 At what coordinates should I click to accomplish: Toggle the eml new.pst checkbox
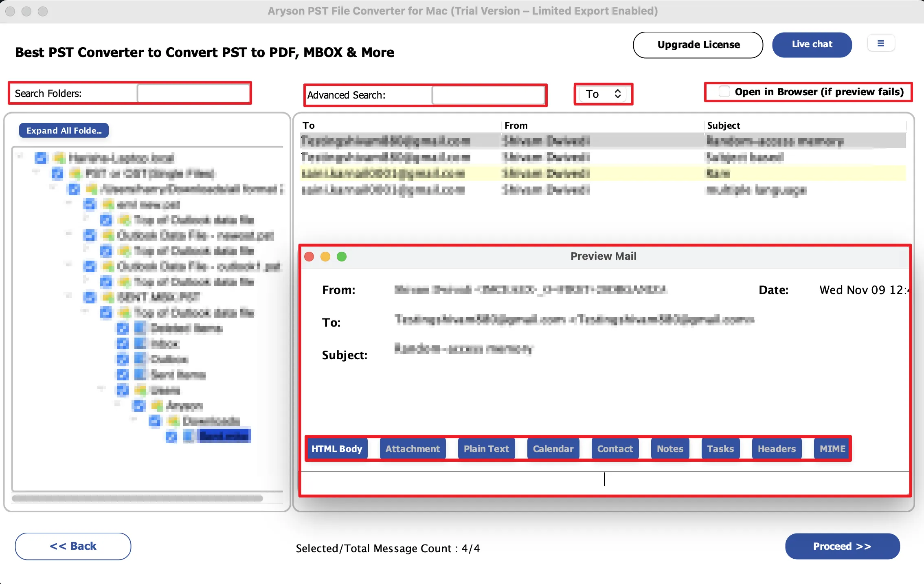(x=90, y=204)
